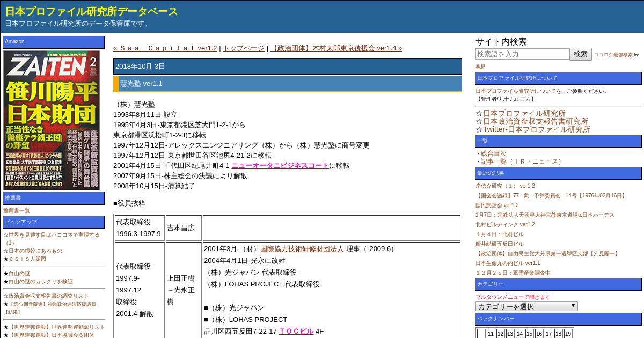Viewport: 644px width, 338px height.
Task: Open 日本プロファイル研究所について description link
Action: pos(515,91)
